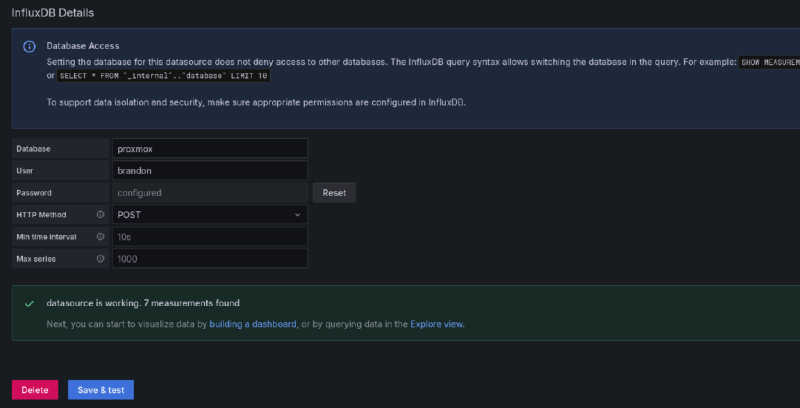The height and width of the screenshot is (408, 800).
Task: Click the configured Password field
Action: pyautogui.click(x=209, y=192)
